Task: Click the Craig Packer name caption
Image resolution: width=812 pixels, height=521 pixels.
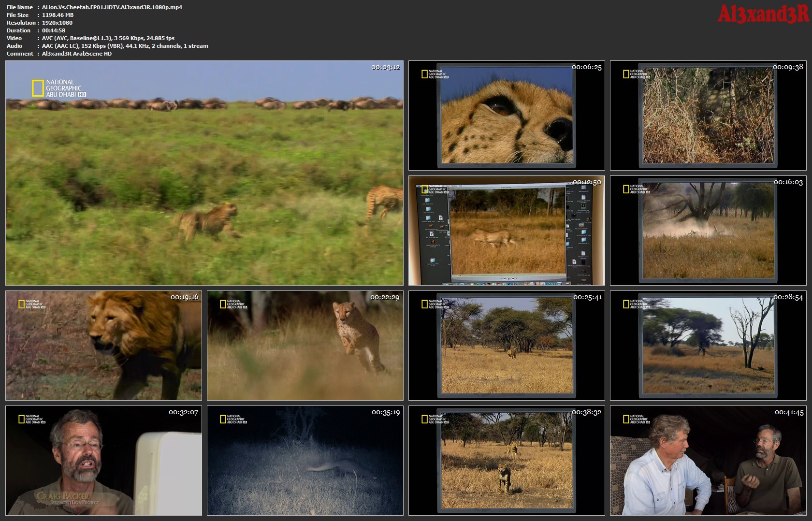Action: [63, 496]
